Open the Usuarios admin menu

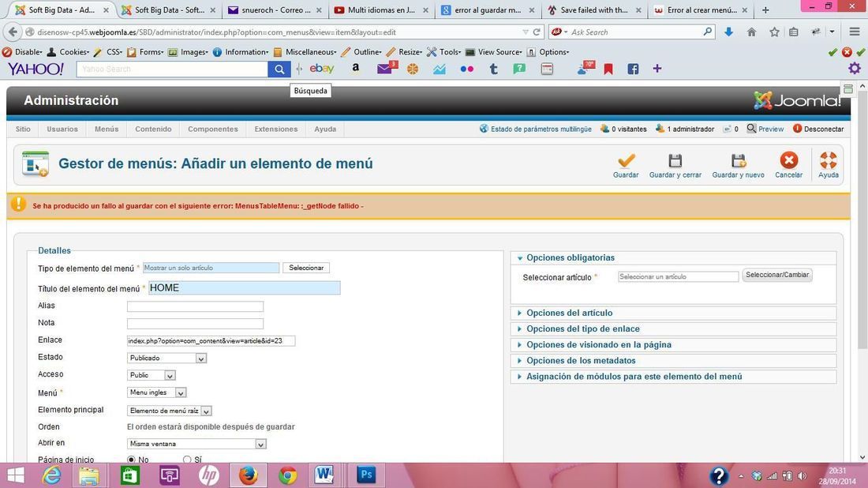tap(62, 129)
